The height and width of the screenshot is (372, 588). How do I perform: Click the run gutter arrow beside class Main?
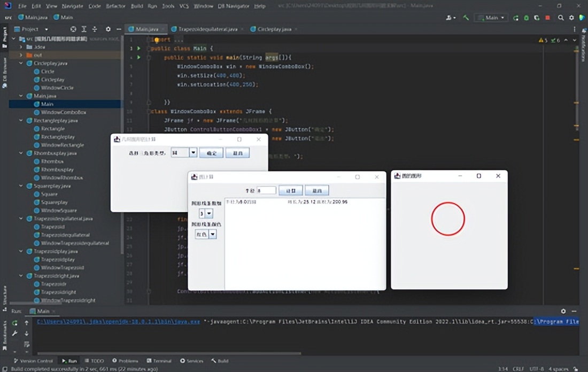(x=138, y=48)
